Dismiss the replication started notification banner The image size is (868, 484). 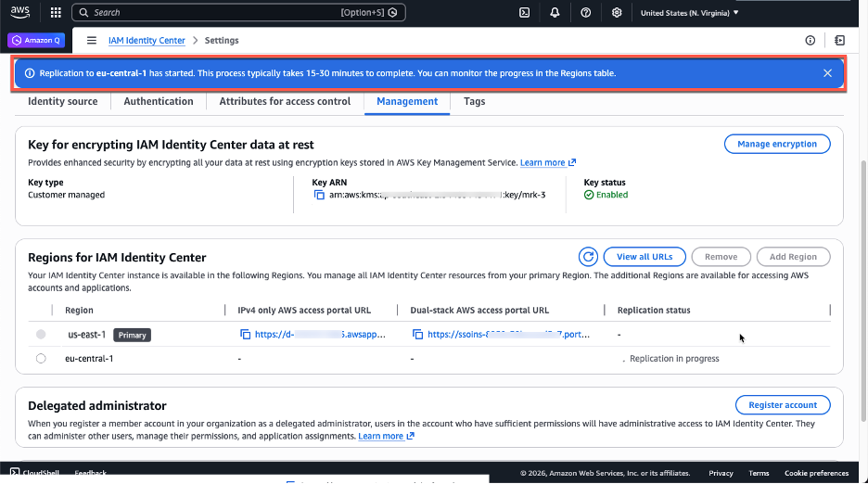827,73
